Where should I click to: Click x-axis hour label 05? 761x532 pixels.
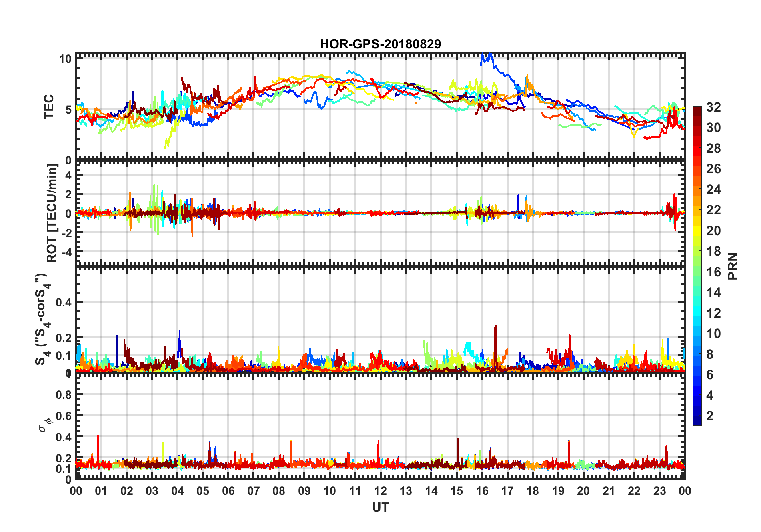click(x=203, y=491)
